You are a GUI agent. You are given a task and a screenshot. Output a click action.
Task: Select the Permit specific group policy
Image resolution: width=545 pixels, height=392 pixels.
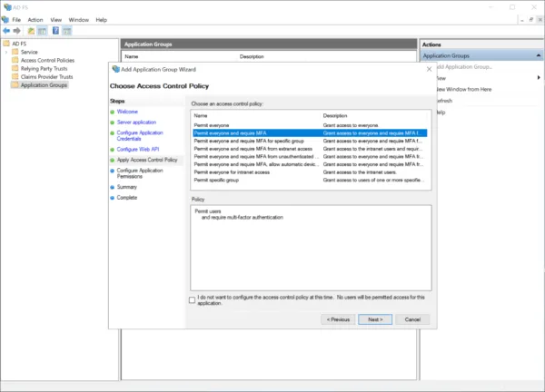coord(310,180)
